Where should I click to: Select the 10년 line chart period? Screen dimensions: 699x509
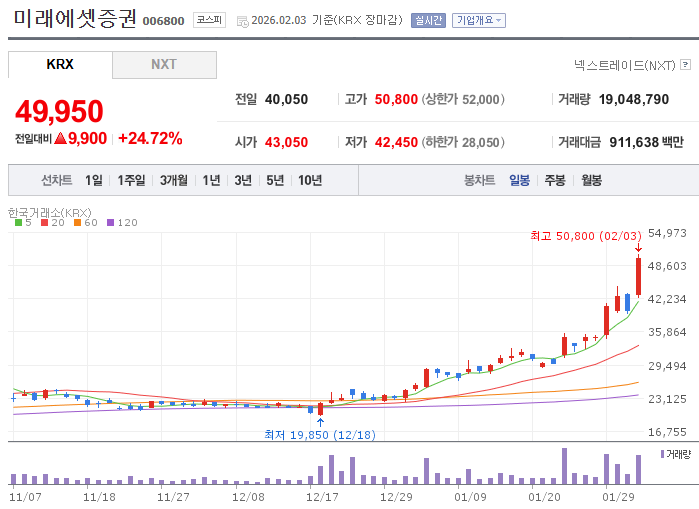pyautogui.click(x=310, y=181)
